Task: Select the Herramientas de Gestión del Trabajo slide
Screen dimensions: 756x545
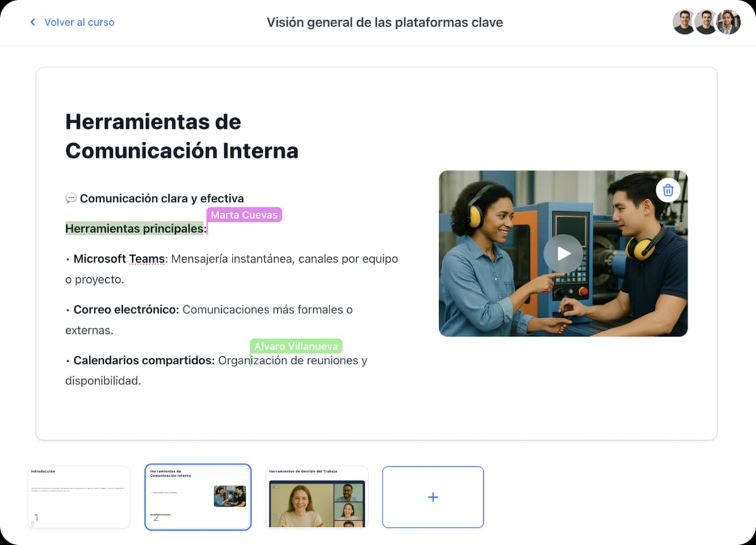Action: [x=316, y=497]
